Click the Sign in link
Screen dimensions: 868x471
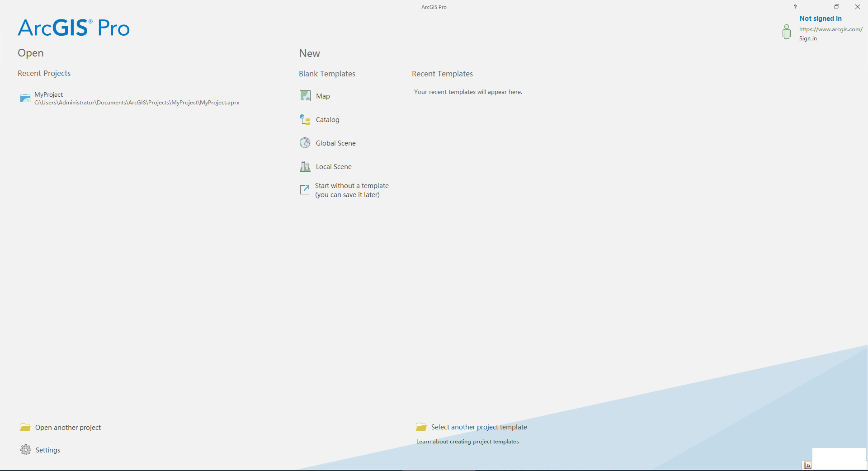pyautogui.click(x=808, y=38)
